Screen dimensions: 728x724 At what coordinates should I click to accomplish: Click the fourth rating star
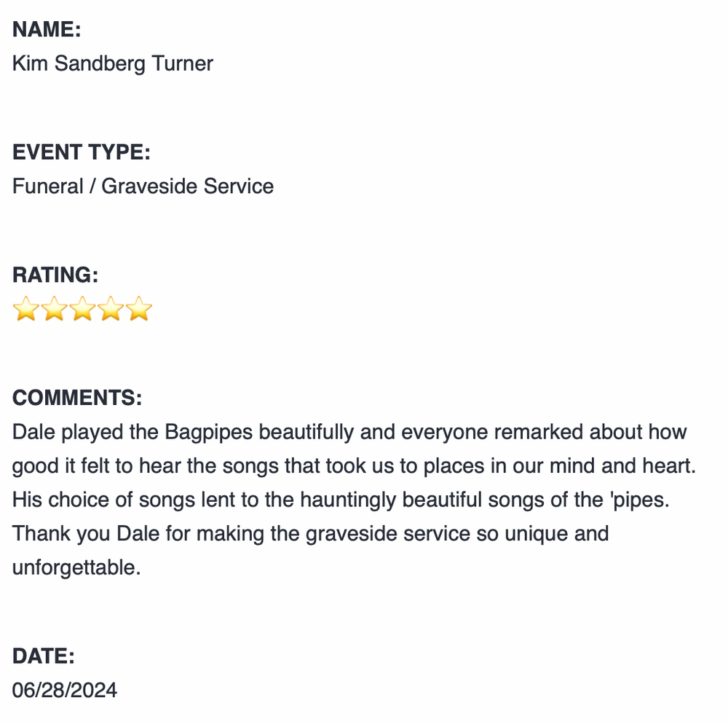click(111, 310)
